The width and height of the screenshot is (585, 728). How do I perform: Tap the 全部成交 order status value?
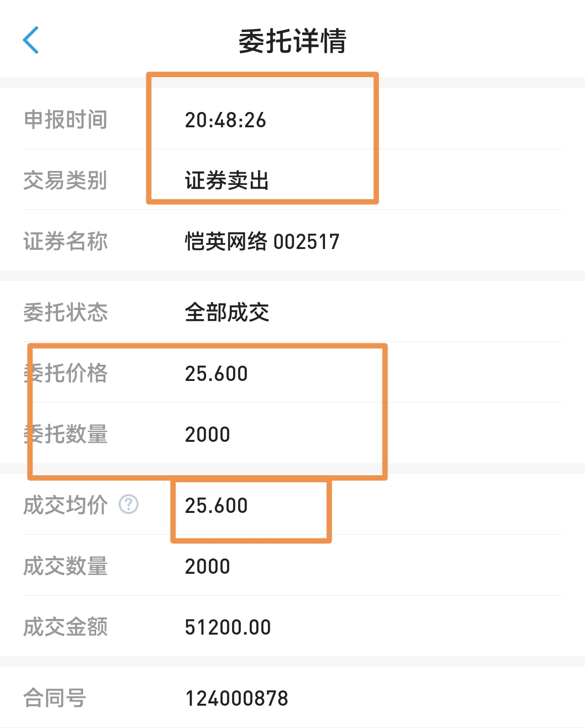[x=227, y=312]
